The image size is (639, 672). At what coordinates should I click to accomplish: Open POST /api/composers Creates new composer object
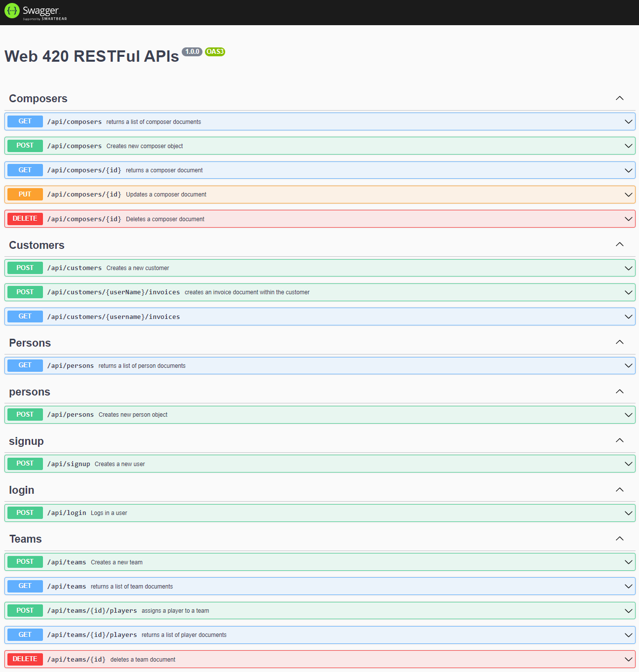pos(144,146)
